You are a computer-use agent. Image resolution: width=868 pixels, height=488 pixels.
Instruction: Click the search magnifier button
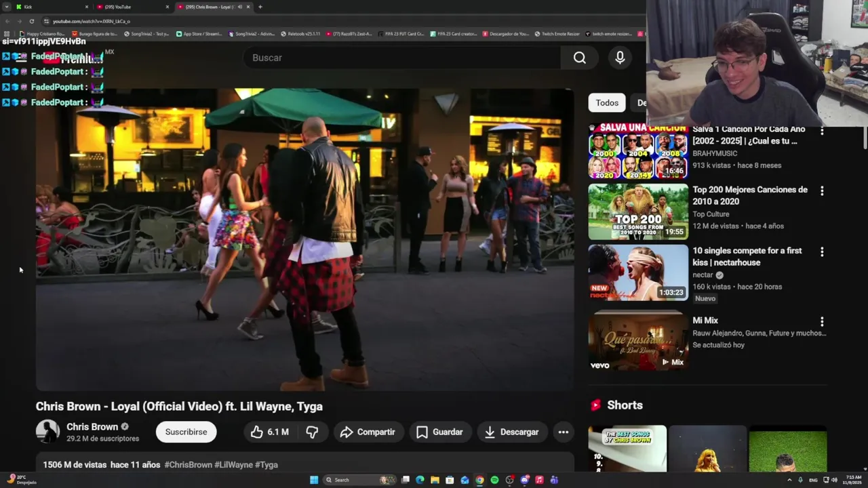tap(580, 58)
